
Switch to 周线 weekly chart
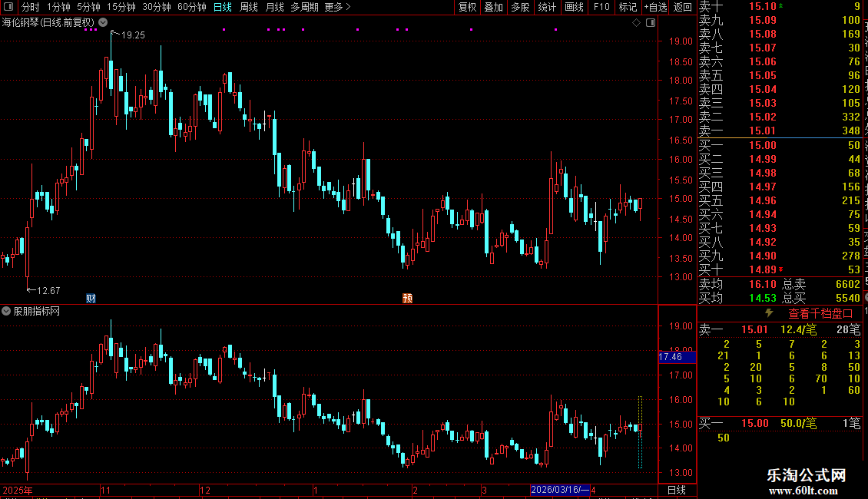click(x=249, y=7)
